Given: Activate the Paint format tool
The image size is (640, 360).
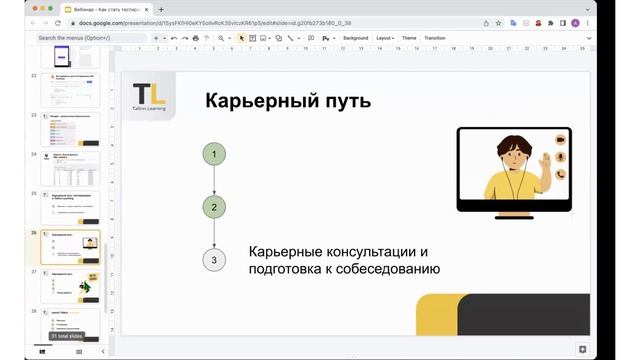Looking at the screenshot, I should (x=207, y=38).
